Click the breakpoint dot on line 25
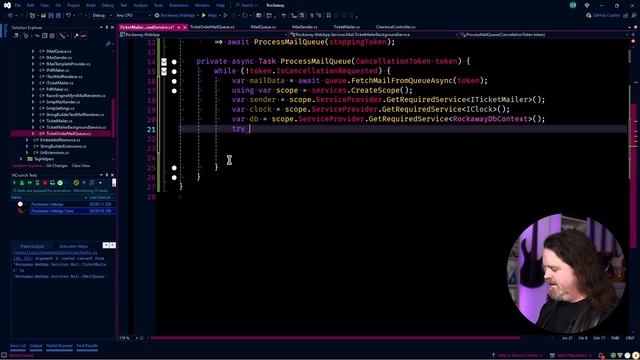The image size is (640, 360). tap(174, 168)
